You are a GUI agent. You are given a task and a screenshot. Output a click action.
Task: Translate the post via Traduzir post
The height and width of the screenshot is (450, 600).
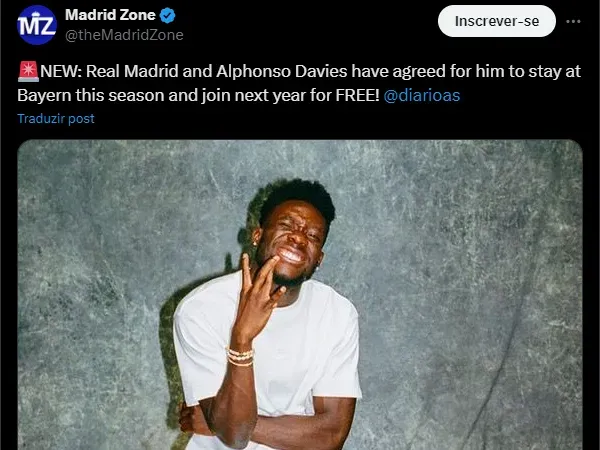click(56, 119)
